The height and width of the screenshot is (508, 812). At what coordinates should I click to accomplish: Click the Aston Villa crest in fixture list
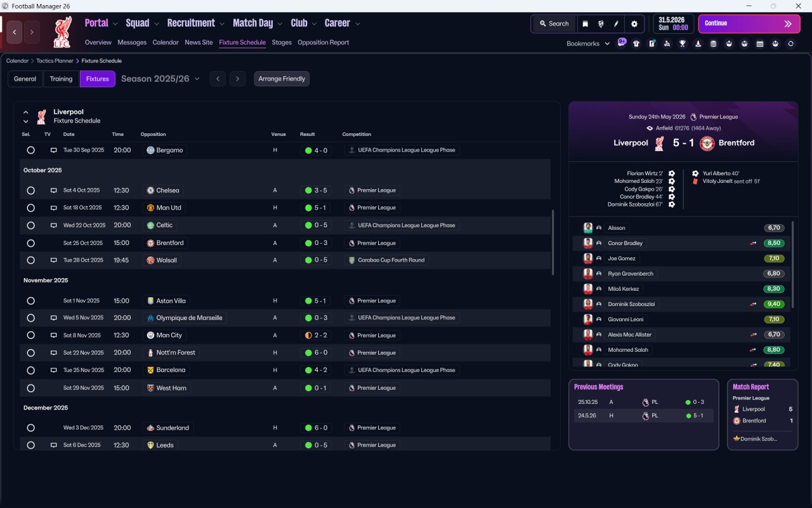pos(150,301)
